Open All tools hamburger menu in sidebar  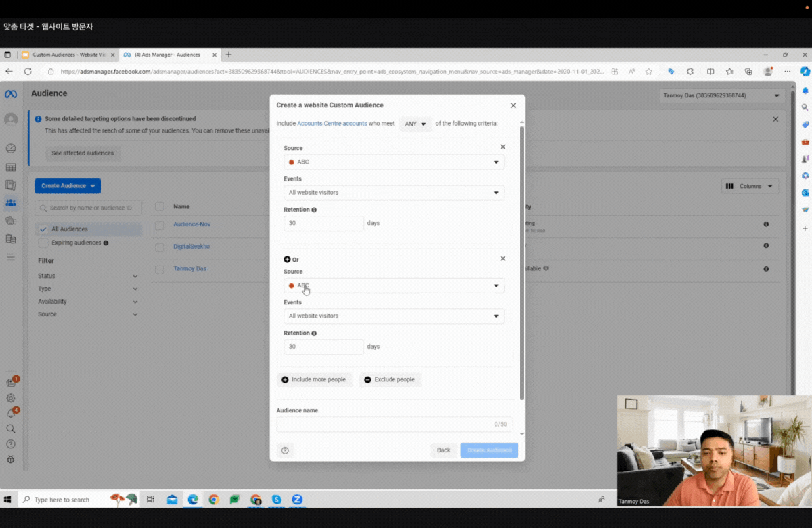click(x=11, y=257)
